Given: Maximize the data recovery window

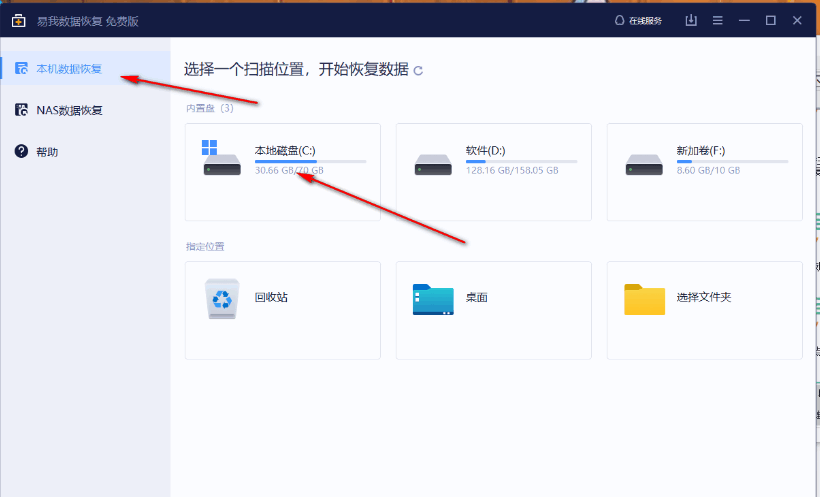Looking at the screenshot, I should click(x=770, y=20).
